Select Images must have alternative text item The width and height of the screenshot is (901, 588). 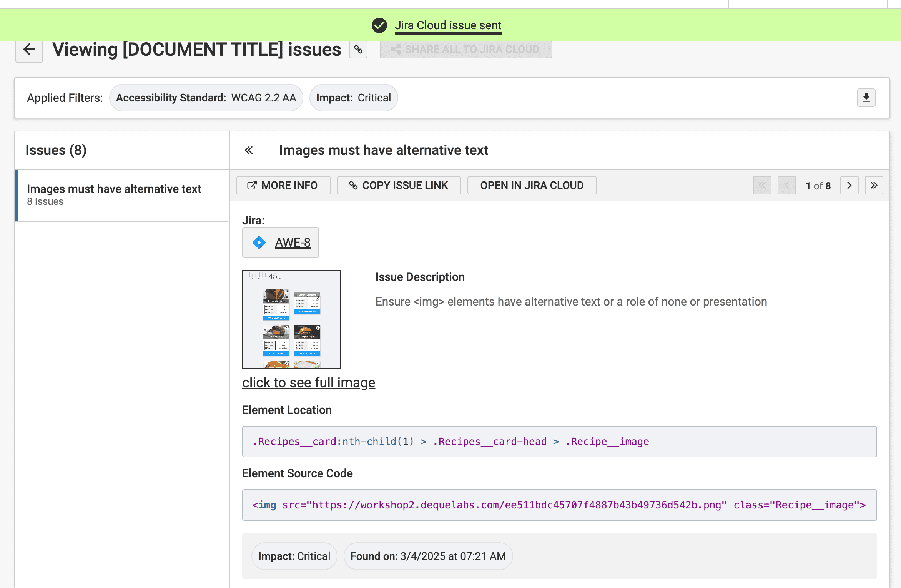click(114, 194)
